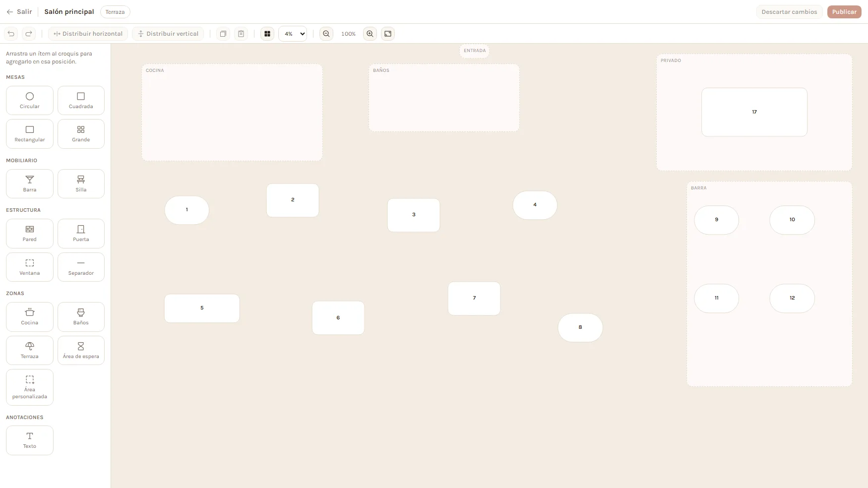Select round table 12 in Barra
Screen dimensions: 868x488
point(792,298)
